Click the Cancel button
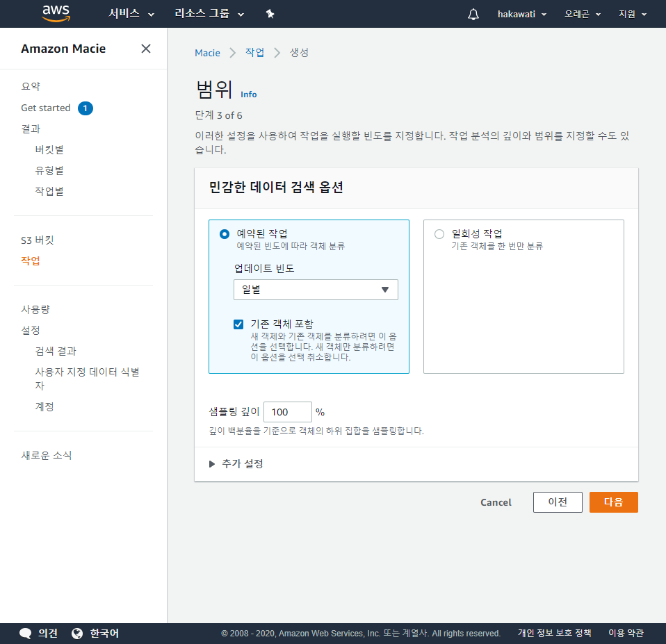Viewport: 666px width, 644px height. click(x=496, y=502)
